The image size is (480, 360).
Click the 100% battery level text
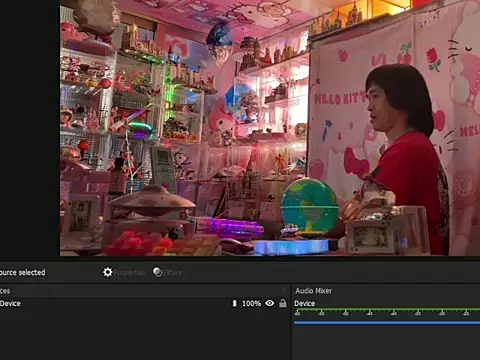251,303
